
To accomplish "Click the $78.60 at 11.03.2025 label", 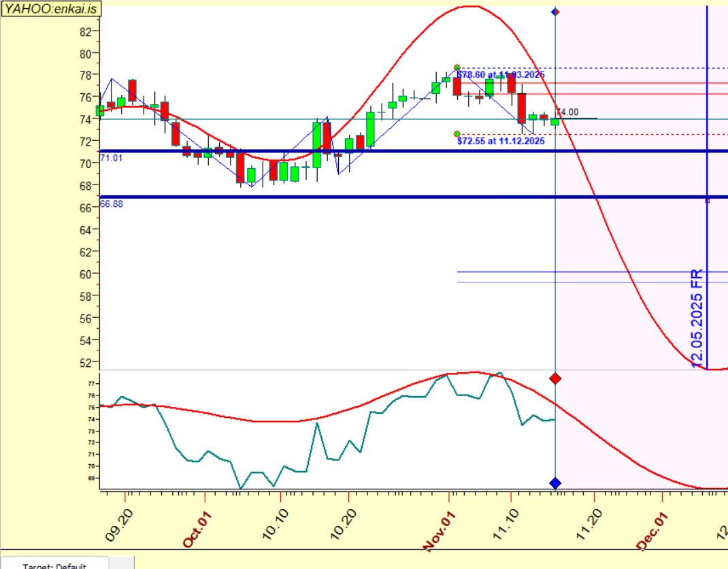I will pos(501,75).
